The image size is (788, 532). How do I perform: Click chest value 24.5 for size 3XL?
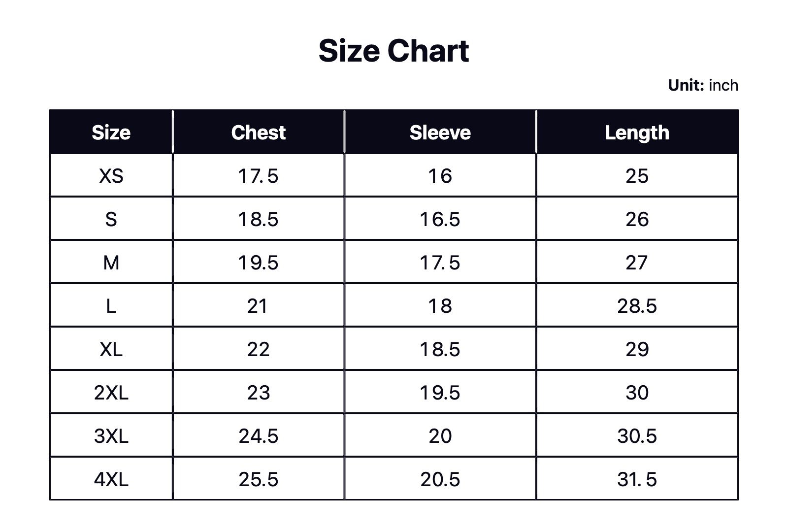[259, 436]
